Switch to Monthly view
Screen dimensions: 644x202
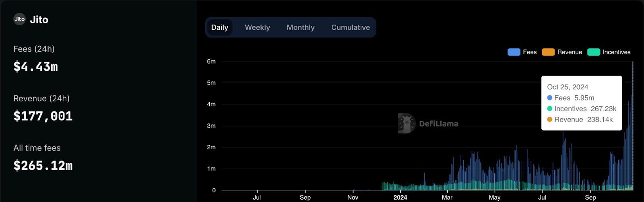pos(301,27)
